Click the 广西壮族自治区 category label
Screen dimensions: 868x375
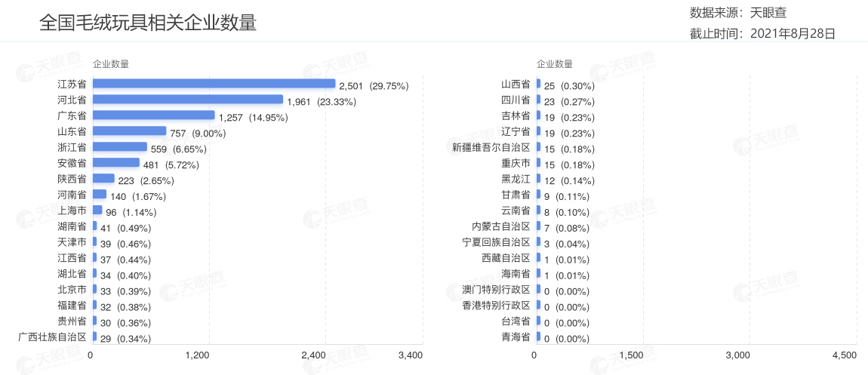click(x=52, y=337)
